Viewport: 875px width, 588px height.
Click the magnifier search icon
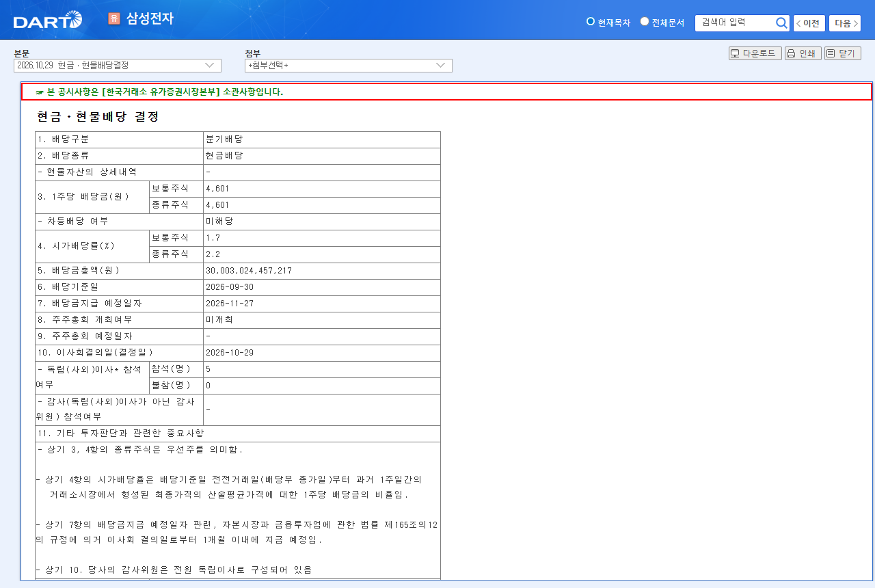pos(782,23)
